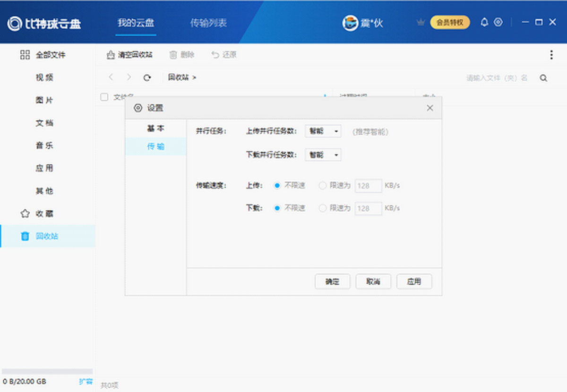Open settings gear icon in title bar
This screenshot has width=567, height=392.
click(498, 22)
